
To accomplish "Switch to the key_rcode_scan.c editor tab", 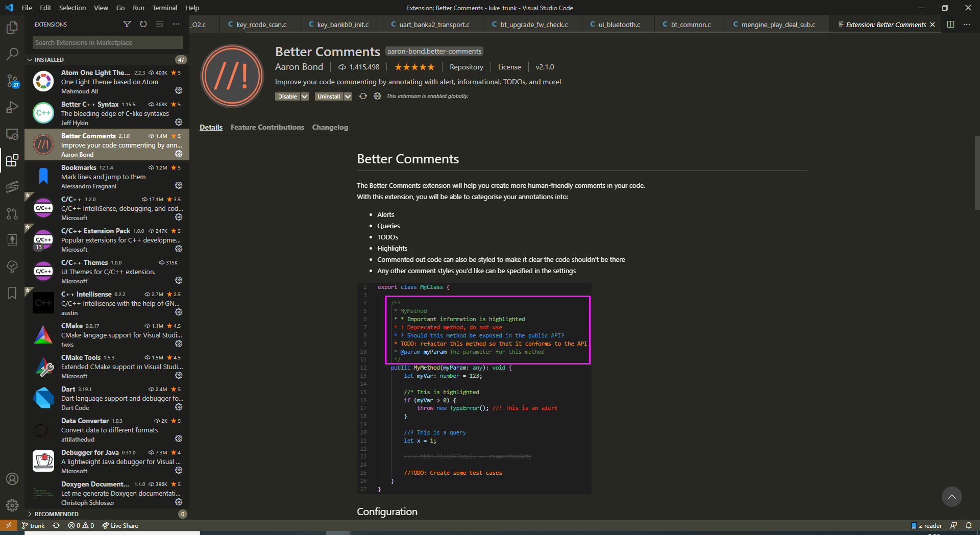I will coord(260,25).
